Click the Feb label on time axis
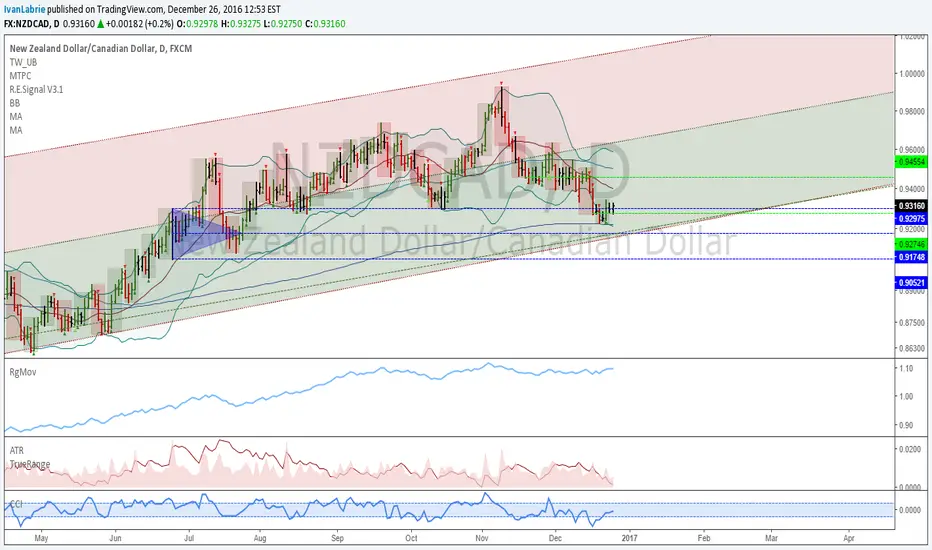Viewport: 932px width, 550px height. (704, 538)
